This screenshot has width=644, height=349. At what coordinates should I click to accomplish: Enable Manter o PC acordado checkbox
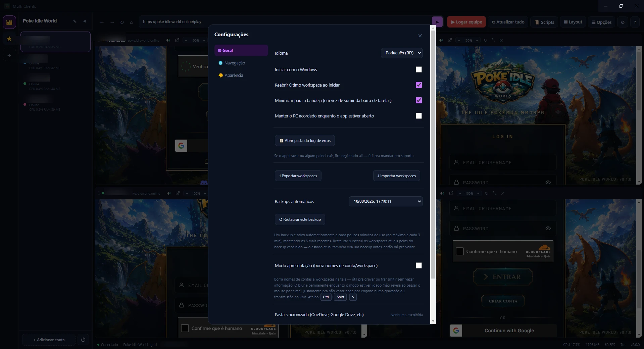coord(419,116)
